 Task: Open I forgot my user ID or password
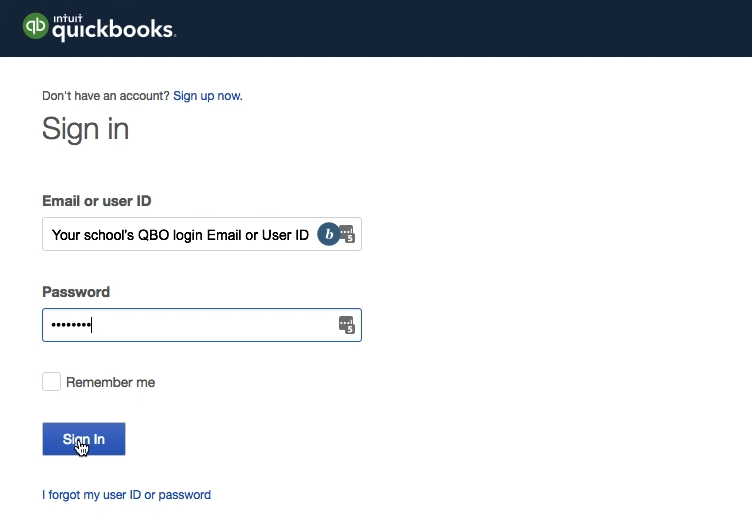coord(127,494)
